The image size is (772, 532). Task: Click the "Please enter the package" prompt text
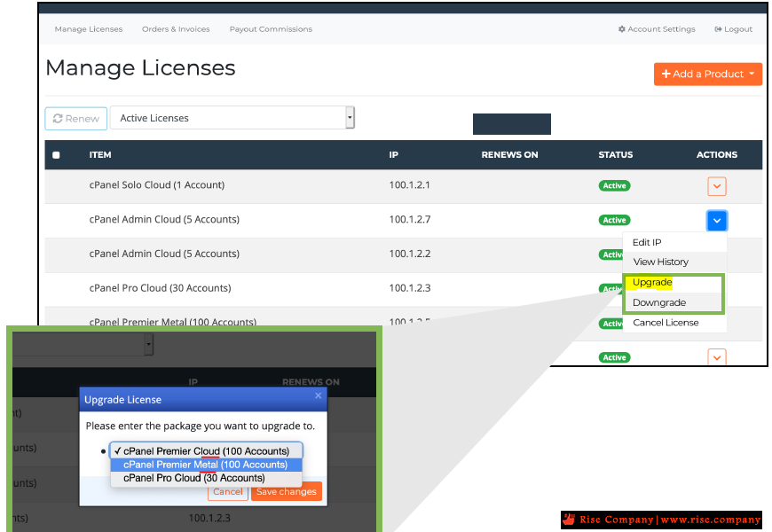(x=201, y=426)
